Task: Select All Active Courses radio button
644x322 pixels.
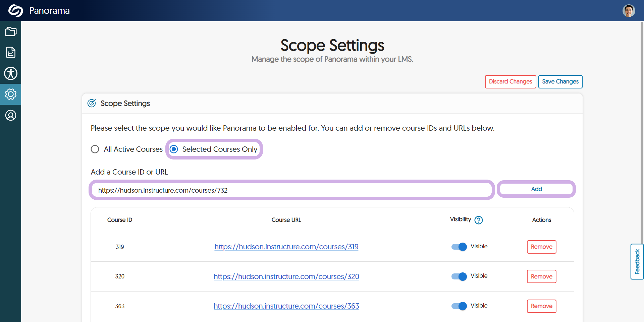Action: [x=95, y=149]
